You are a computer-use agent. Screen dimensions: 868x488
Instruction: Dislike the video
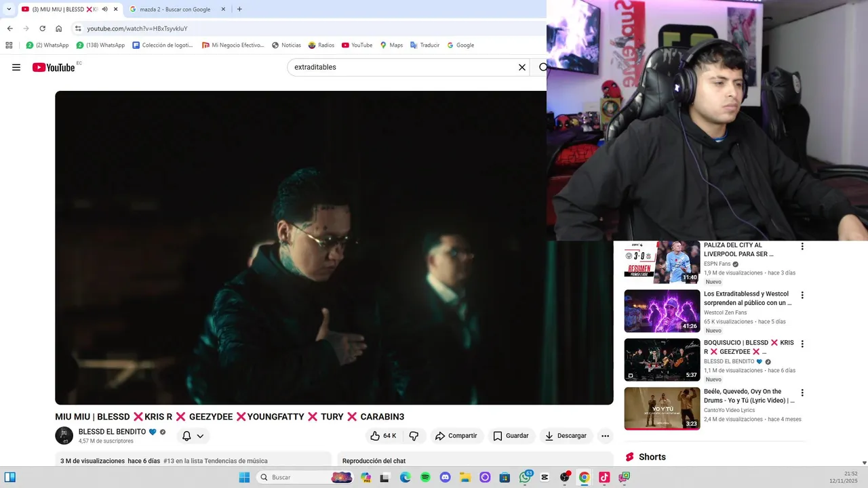[x=414, y=436]
